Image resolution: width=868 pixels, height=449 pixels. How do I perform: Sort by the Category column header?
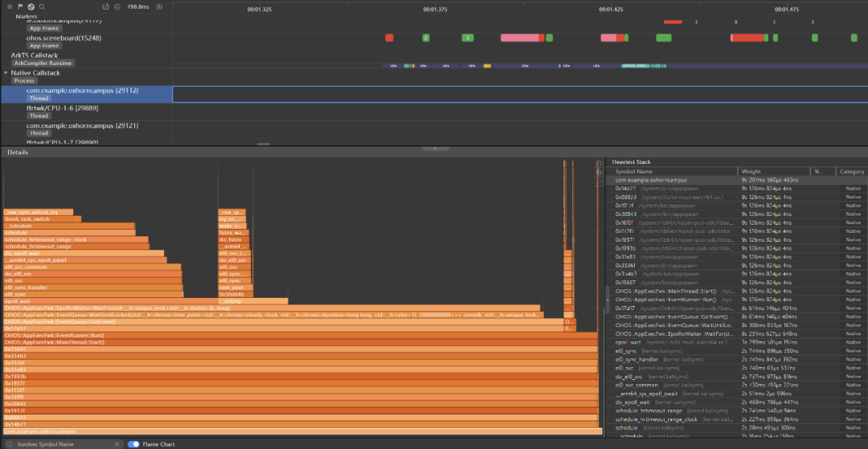[x=851, y=171]
